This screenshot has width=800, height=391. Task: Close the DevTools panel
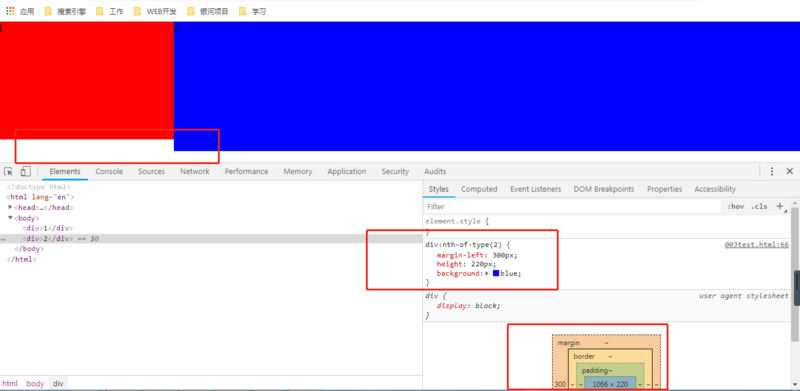pos(789,172)
